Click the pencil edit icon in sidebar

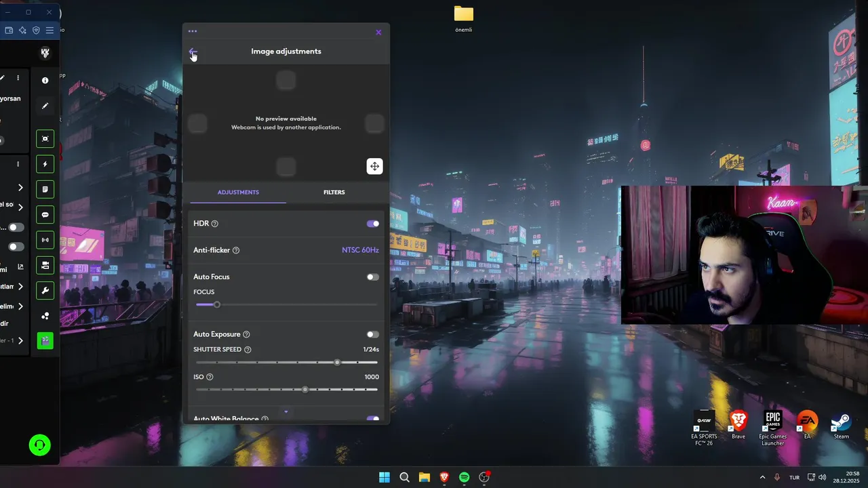tap(45, 106)
